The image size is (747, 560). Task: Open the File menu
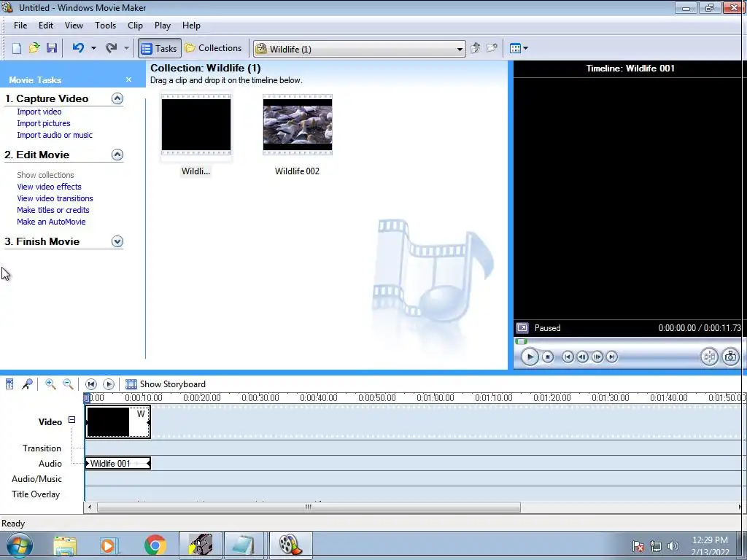(20, 26)
